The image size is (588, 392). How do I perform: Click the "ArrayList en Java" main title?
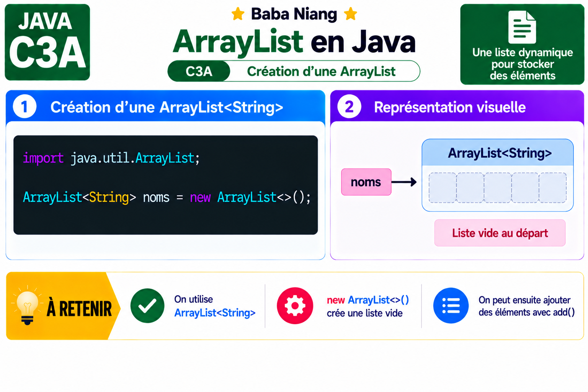(294, 41)
